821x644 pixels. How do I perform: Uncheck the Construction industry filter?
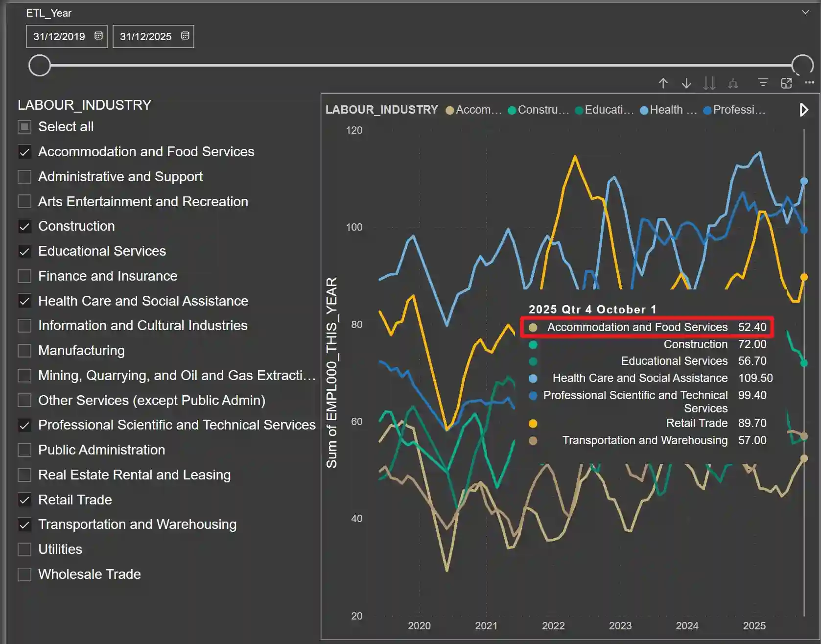[24, 226]
